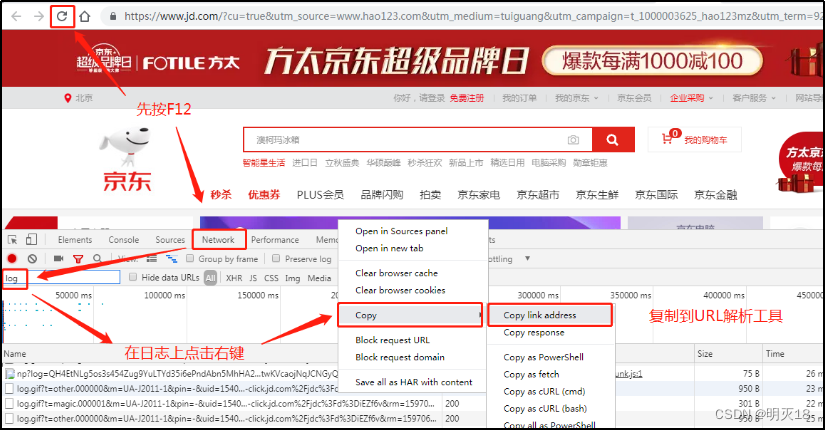
Task: Click the browser forward arrow
Action: click(x=39, y=16)
